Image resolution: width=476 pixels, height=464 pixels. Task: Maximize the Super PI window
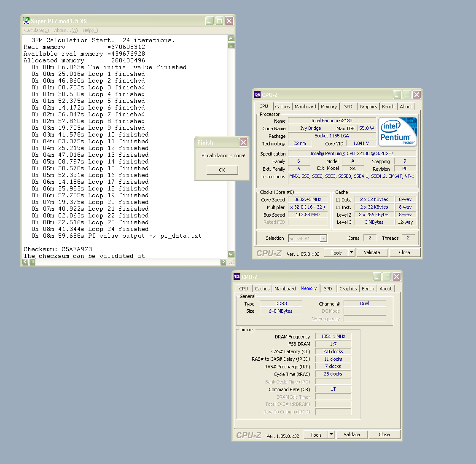tap(220, 21)
